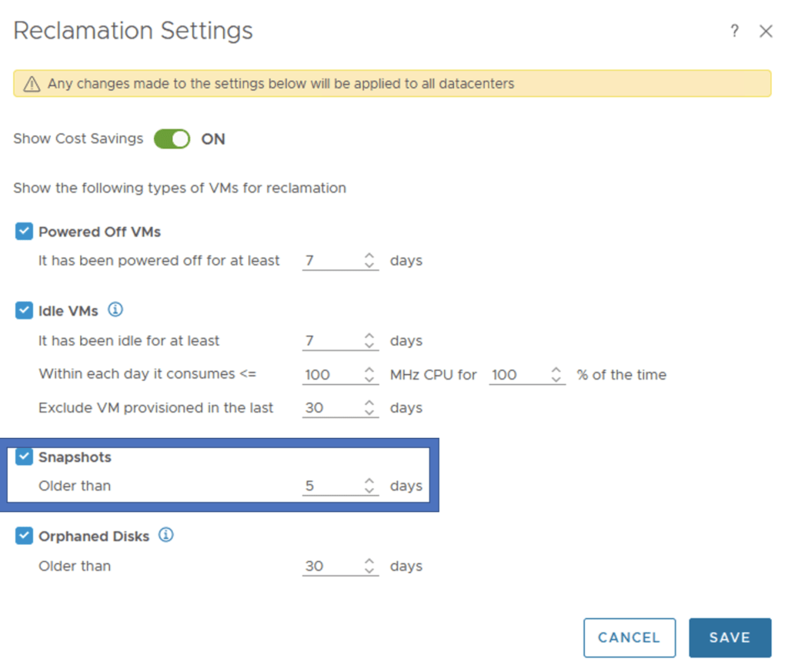Decrease percent of the time value
The image size is (788, 672).
coord(556,379)
